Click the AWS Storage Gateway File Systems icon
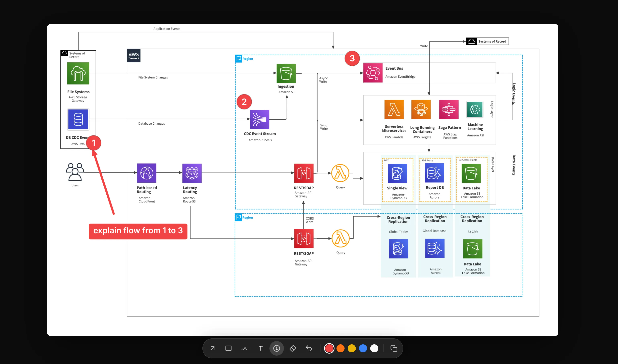 tap(78, 73)
